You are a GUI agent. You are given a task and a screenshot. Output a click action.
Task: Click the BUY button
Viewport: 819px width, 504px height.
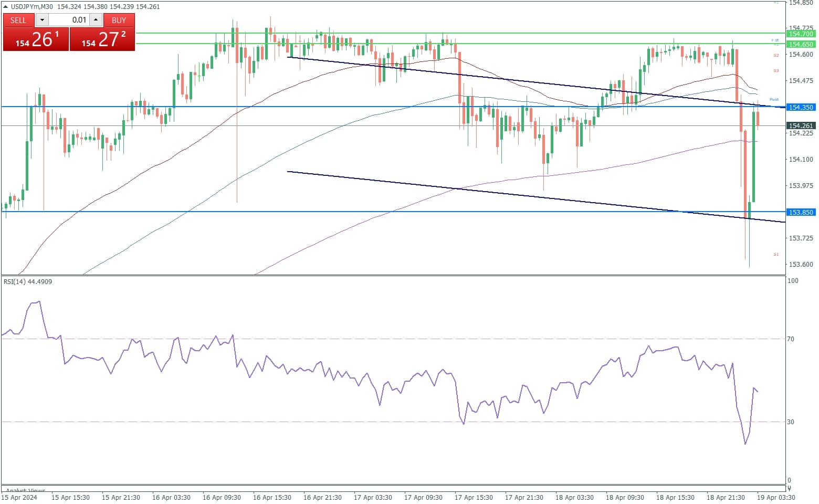(119, 20)
